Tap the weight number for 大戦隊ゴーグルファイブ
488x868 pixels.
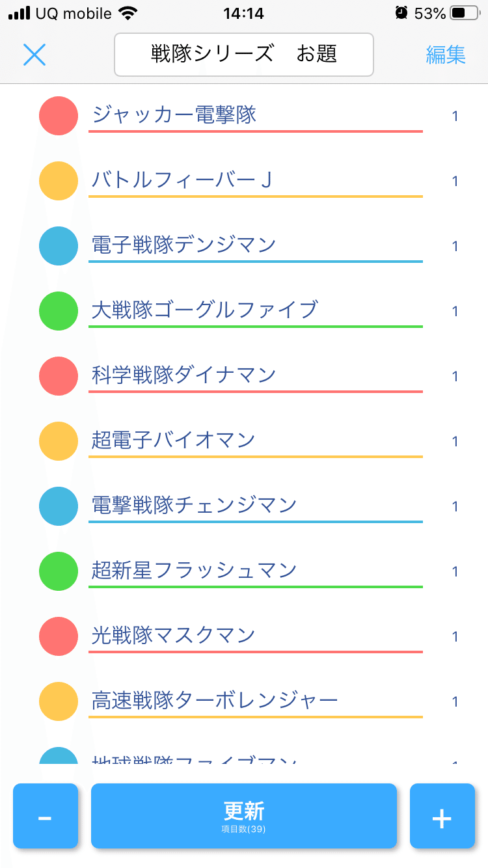coord(455,312)
